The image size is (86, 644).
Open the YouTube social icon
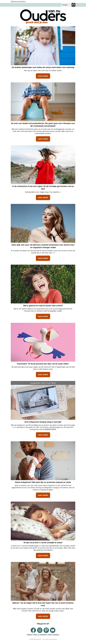coord(53,630)
